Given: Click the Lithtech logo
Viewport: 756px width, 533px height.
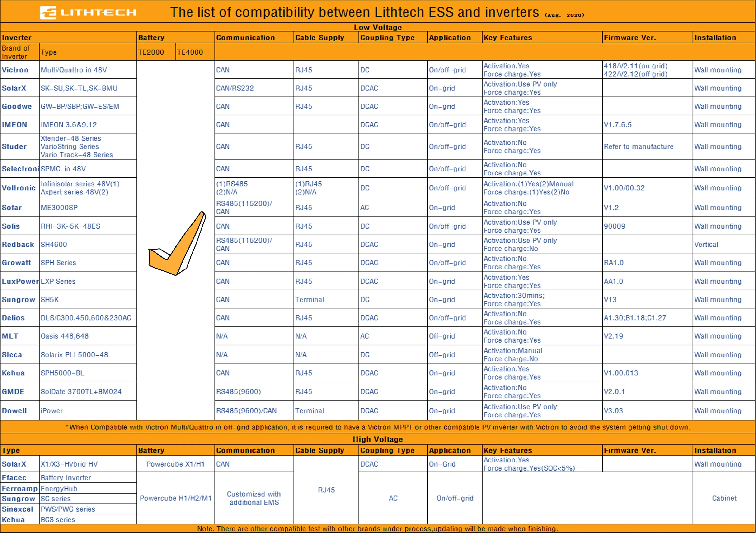Looking at the screenshot, I should tap(88, 13).
